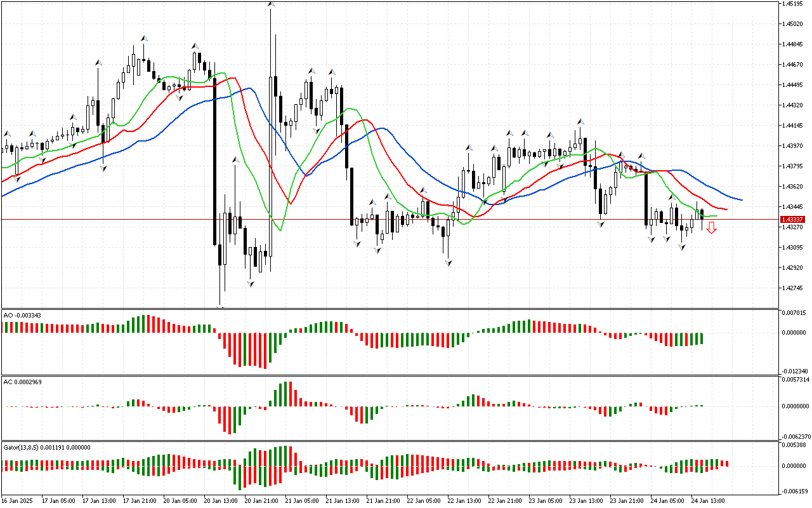Image resolution: width=812 pixels, height=508 pixels.
Task: Click the 22 Jan 21:00 time label
Action: 506,500
